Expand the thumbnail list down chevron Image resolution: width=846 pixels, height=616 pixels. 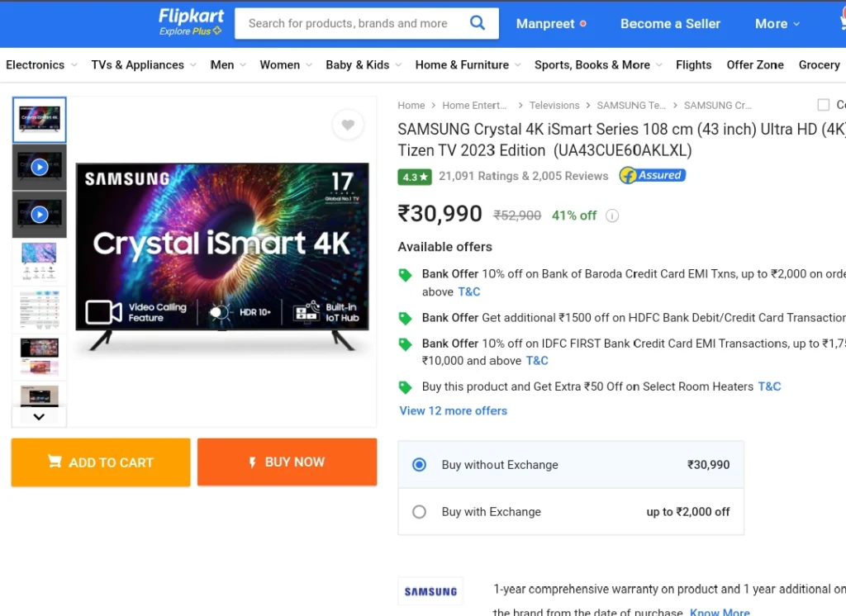pyautogui.click(x=39, y=416)
